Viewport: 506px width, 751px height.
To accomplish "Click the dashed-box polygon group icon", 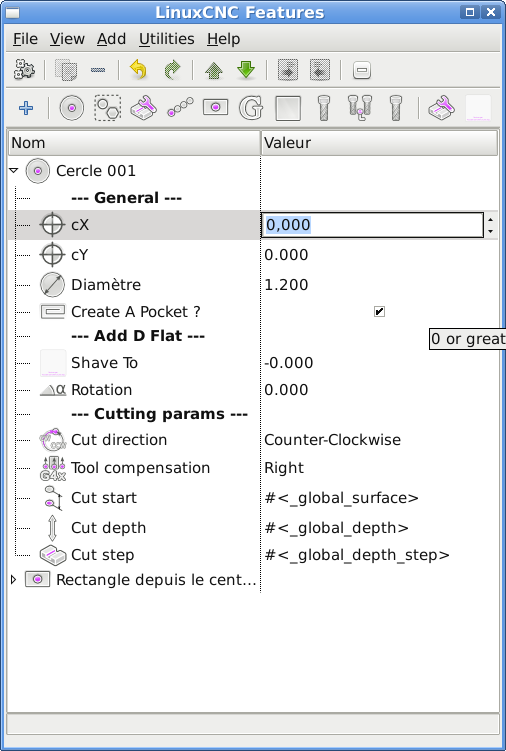I will [107, 108].
